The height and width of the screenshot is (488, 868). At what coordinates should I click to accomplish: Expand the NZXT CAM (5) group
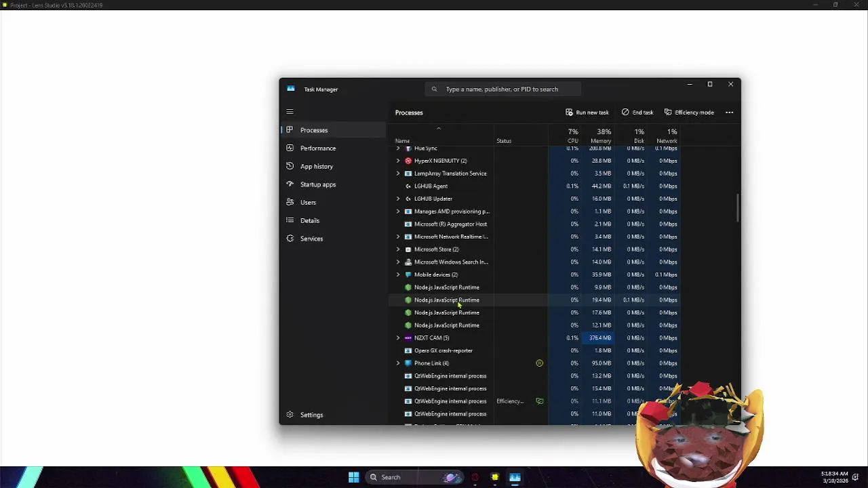click(398, 338)
